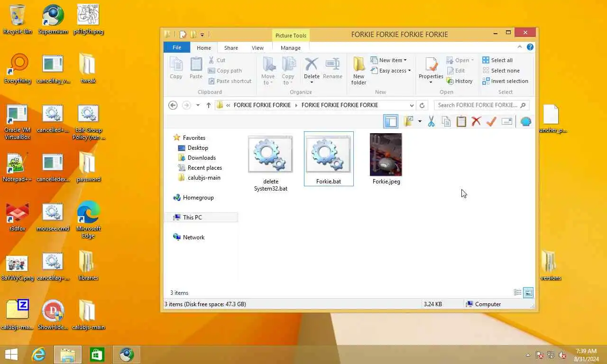607x364 pixels.
Task: Switch to the View ribbon tab
Action: tap(258, 48)
